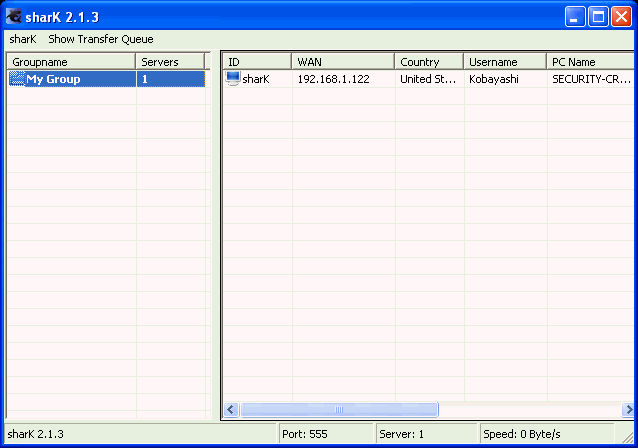
Task: Close the sharK 2.1.3 window
Action: click(x=621, y=16)
